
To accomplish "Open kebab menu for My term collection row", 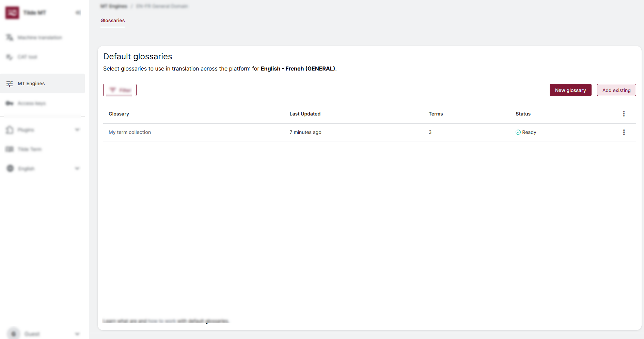I will (x=624, y=132).
